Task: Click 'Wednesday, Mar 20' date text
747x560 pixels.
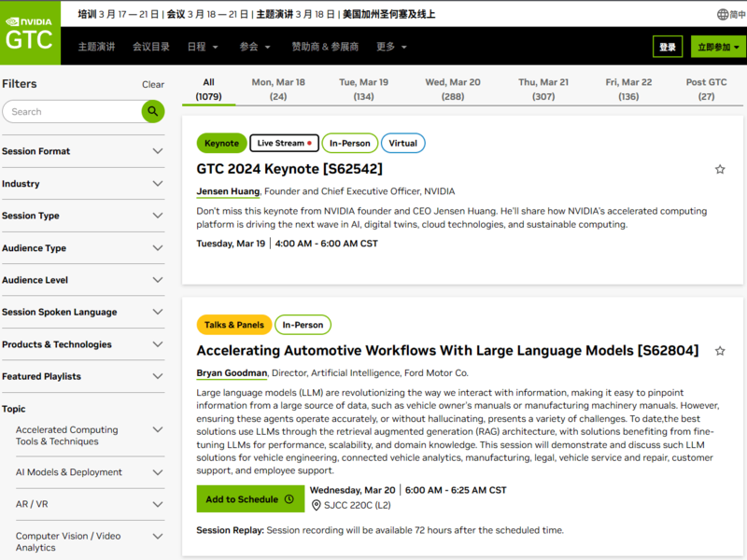Action: [x=353, y=490]
